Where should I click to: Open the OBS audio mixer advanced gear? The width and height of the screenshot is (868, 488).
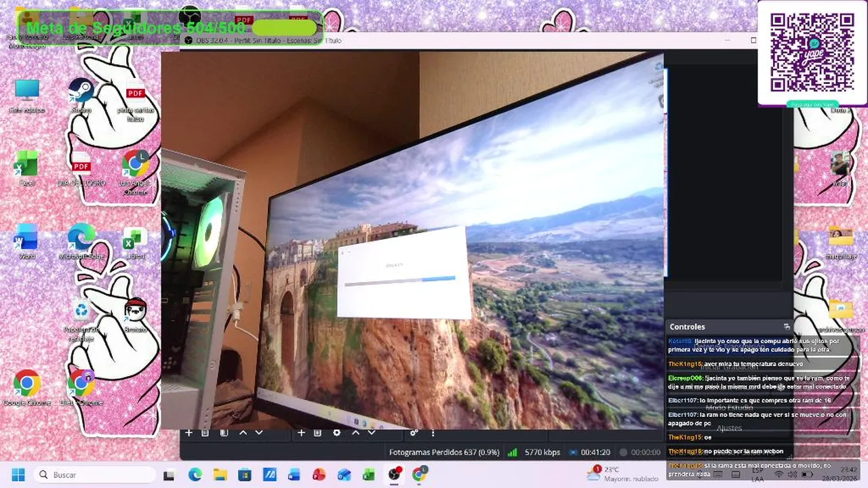pyautogui.click(x=414, y=433)
